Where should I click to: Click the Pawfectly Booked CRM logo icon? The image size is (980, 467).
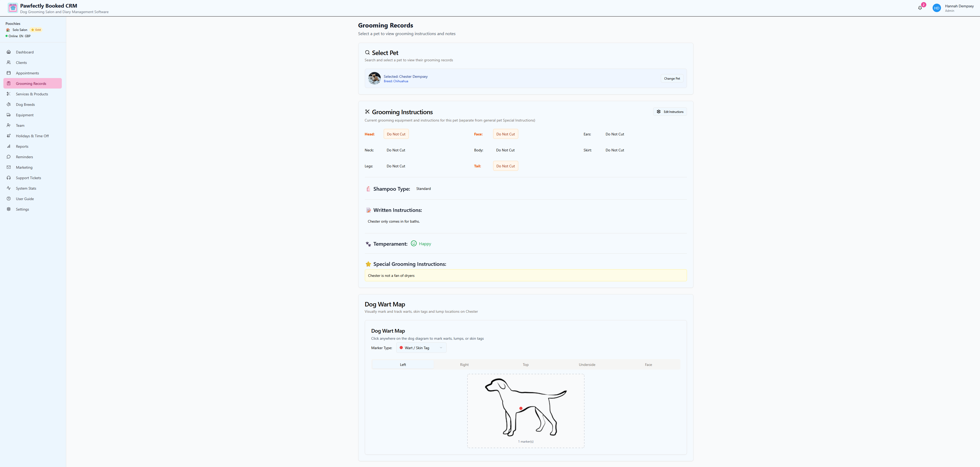pyautogui.click(x=13, y=8)
